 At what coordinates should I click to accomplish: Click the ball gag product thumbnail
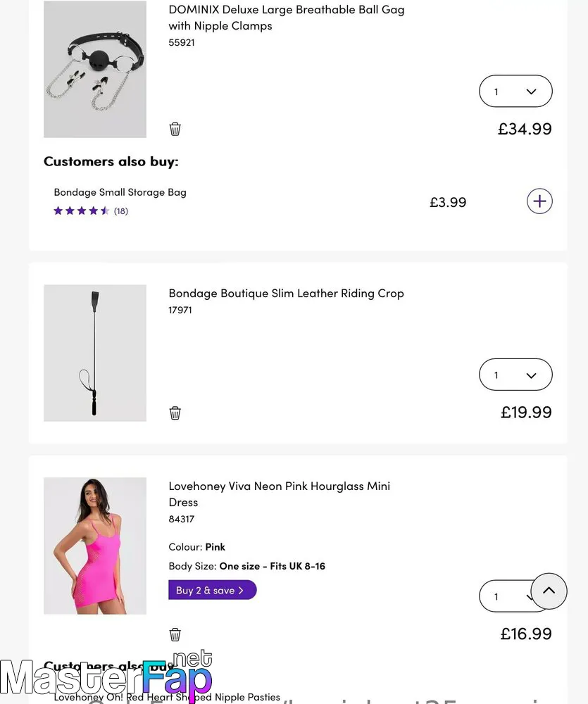click(95, 69)
